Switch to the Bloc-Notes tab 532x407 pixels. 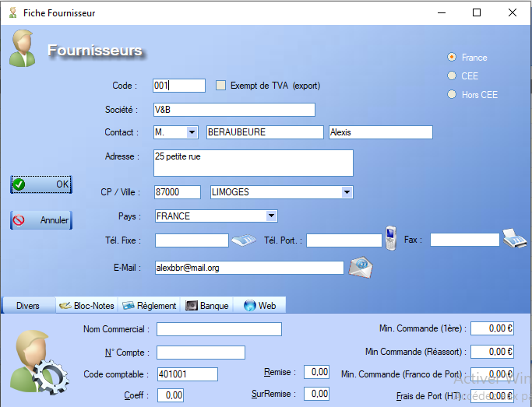click(x=86, y=306)
